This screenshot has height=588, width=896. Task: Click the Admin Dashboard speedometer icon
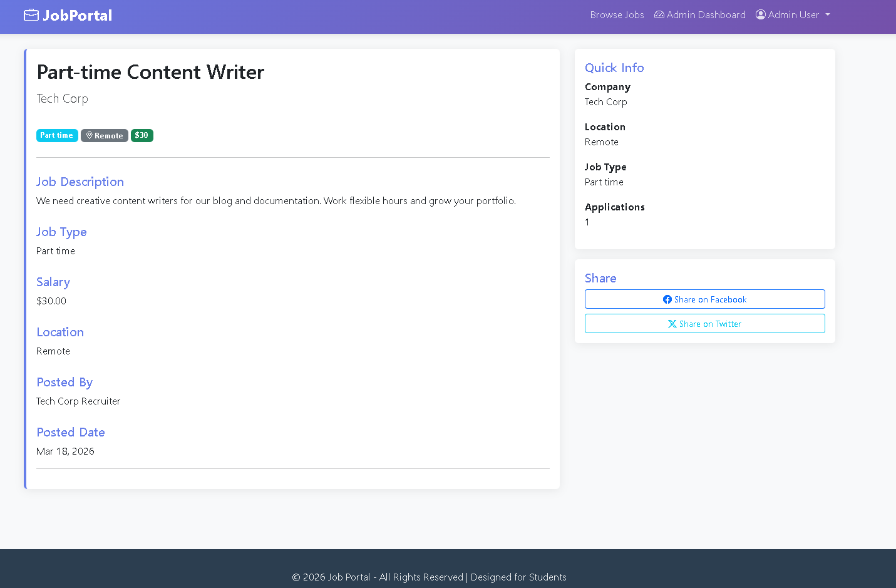click(x=659, y=14)
